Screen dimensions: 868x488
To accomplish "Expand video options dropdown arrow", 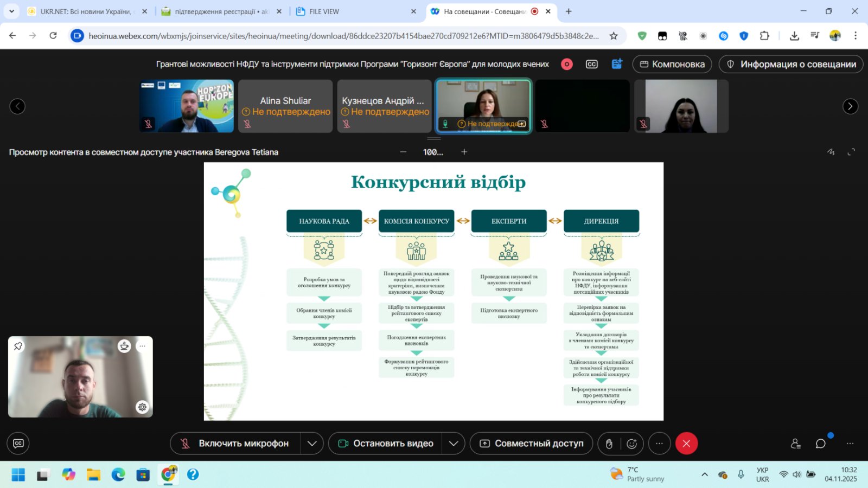I will point(454,444).
